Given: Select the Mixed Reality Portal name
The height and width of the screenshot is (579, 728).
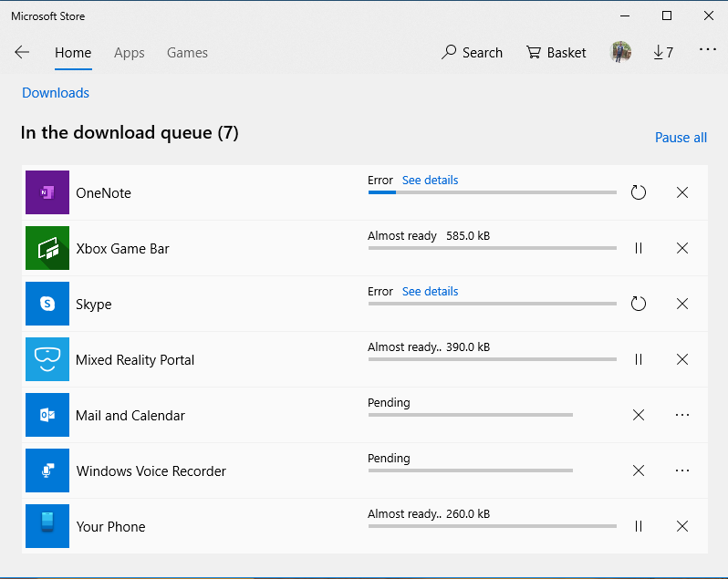Looking at the screenshot, I should (x=135, y=360).
